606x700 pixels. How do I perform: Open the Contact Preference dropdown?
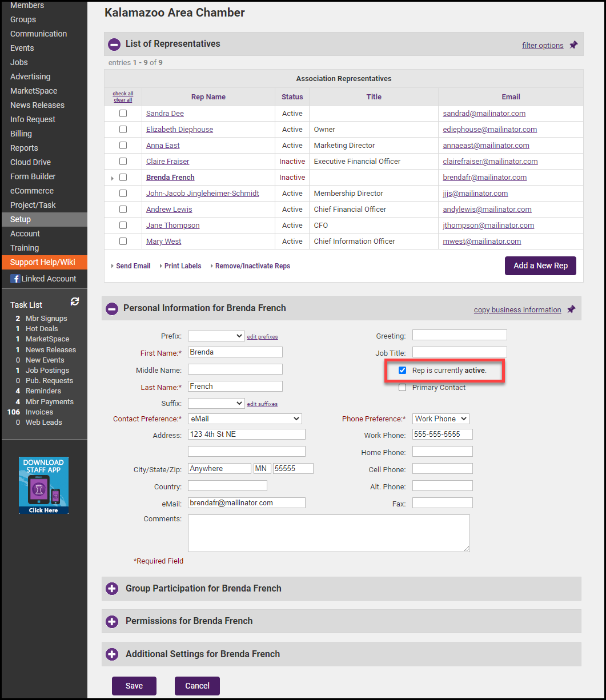coord(244,419)
